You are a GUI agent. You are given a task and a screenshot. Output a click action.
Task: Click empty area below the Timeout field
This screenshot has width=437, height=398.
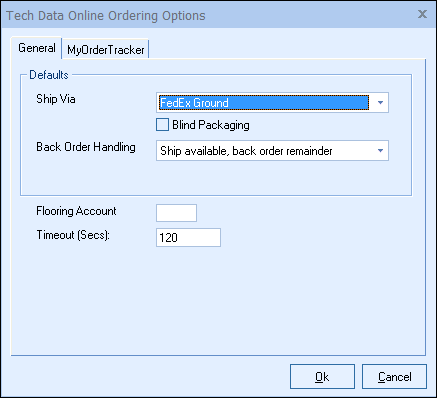(218, 300)
